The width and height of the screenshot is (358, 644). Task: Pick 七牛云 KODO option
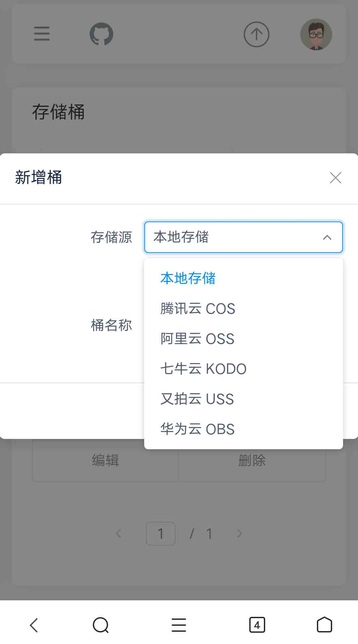[203, 369]
